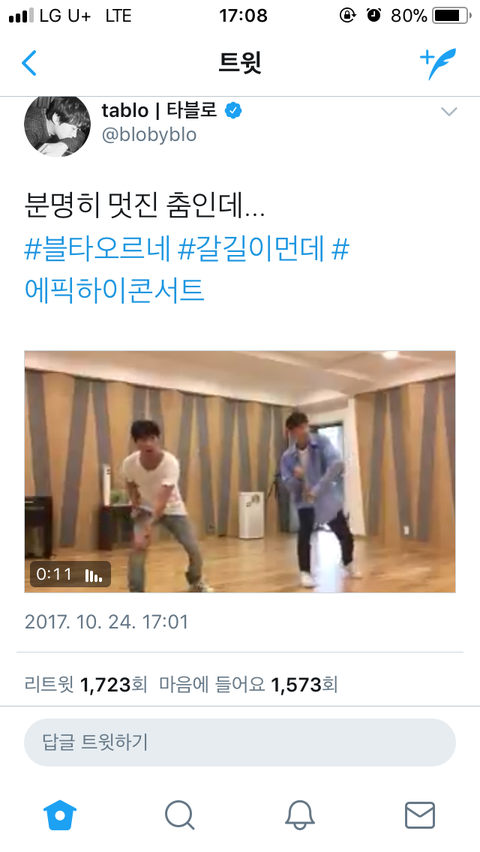
Task: Compose a new tweet with feather icon
Action: pyautogui.click(x=438, y=63)
